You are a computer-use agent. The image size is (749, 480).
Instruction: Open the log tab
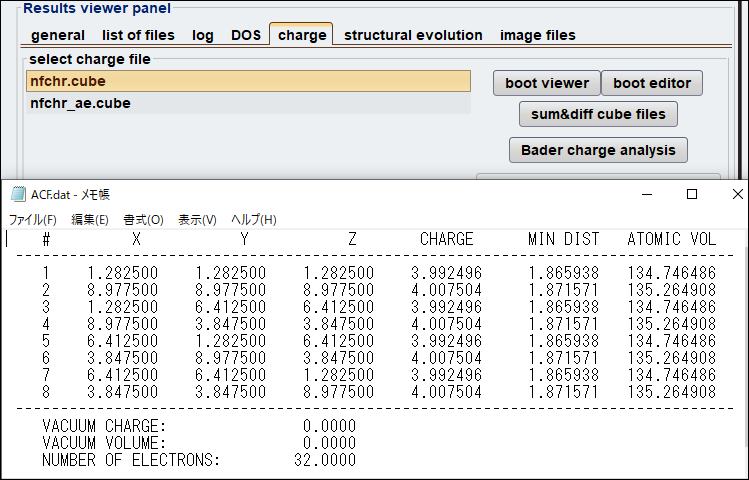203,35
